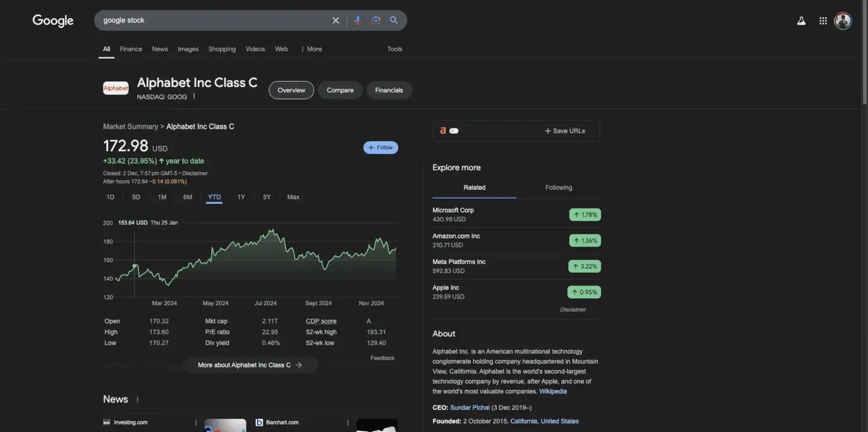868x432 pixels.
Task: Open three-dot menu for Barchart.com article
Action: point(348,423)
